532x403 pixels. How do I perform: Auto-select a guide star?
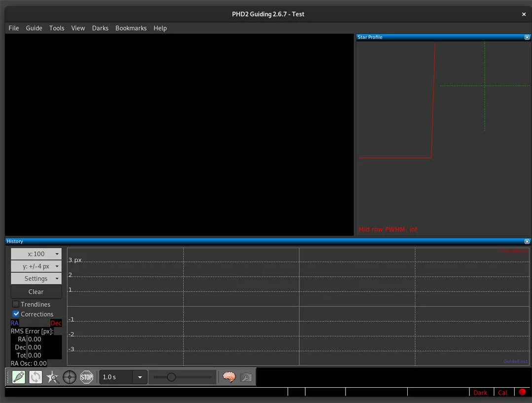pos(53,377)
